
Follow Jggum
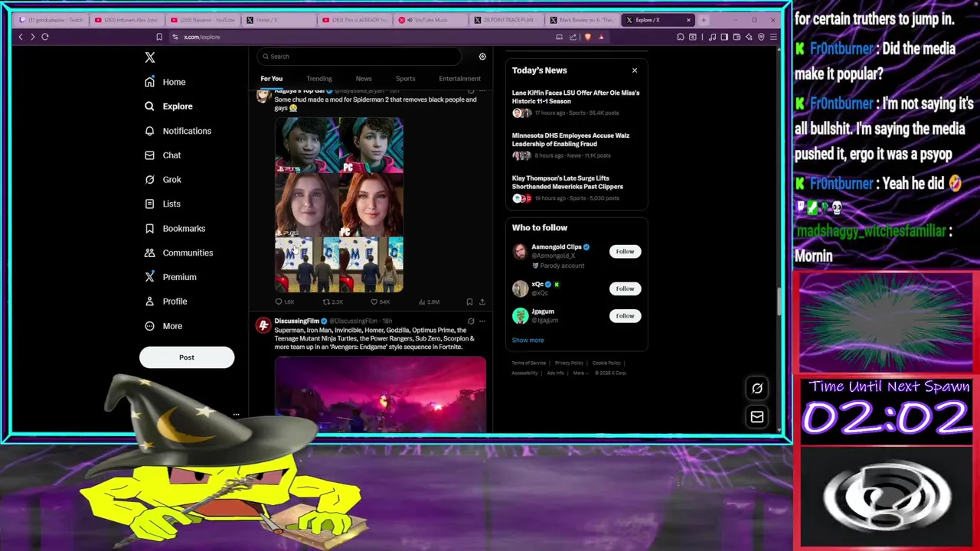click(625, 315)
